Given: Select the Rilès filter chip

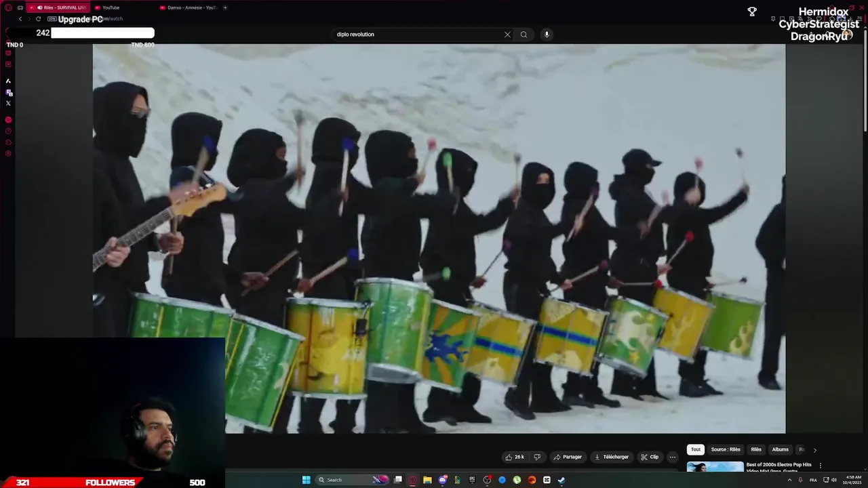Looking at the screenshot, I should (756, 449).
